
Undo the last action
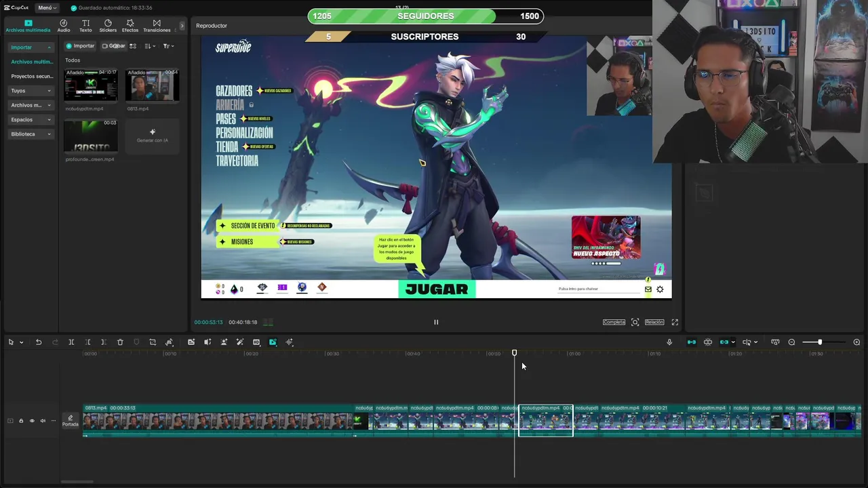click(x=39, y=342)
